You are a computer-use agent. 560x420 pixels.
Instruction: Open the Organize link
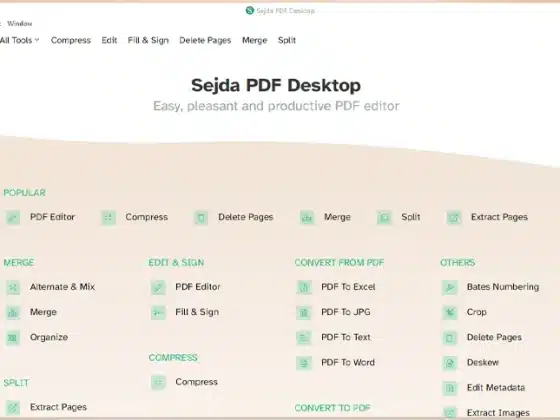(49, 338)
